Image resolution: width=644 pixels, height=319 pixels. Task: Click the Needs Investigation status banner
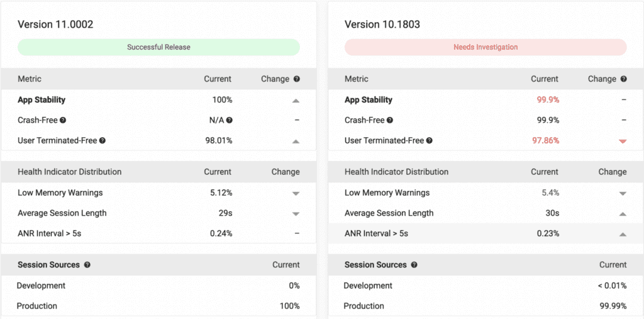coord(486,47)
